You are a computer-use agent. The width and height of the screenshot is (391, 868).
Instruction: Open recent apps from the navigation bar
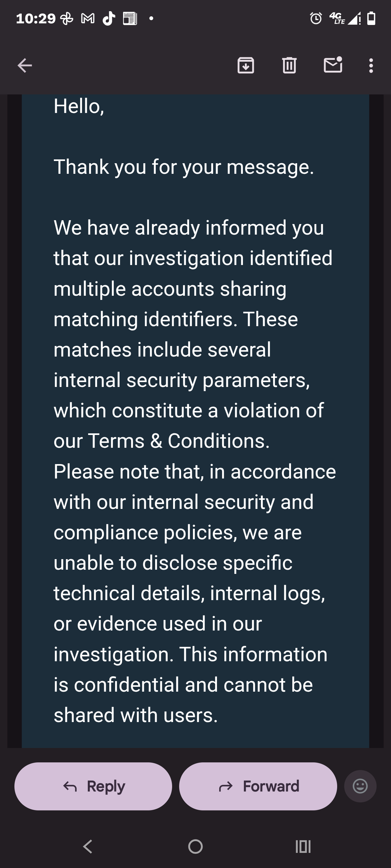pyautogui.click(x=303, y=847)
